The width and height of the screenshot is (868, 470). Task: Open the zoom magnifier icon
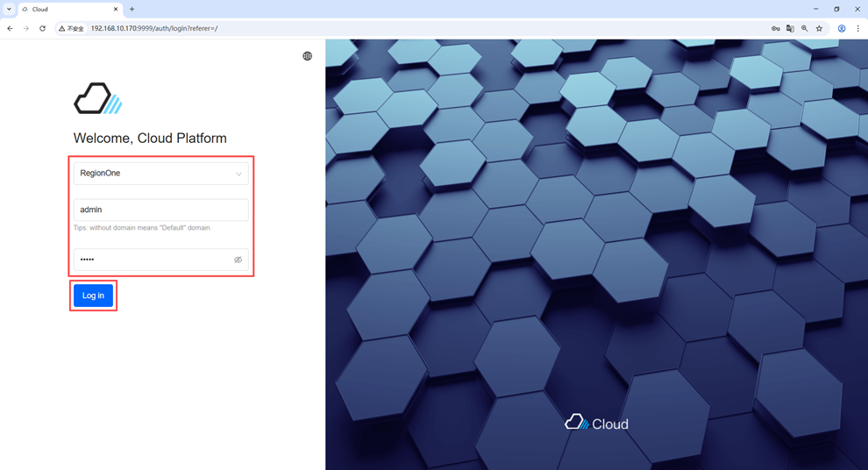(805, 28)
